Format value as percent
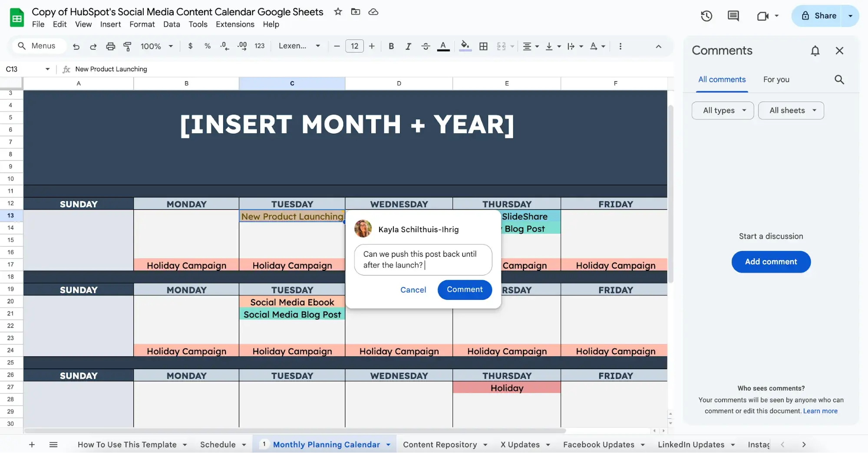The image size is (868, 453). tap(208, 46)
